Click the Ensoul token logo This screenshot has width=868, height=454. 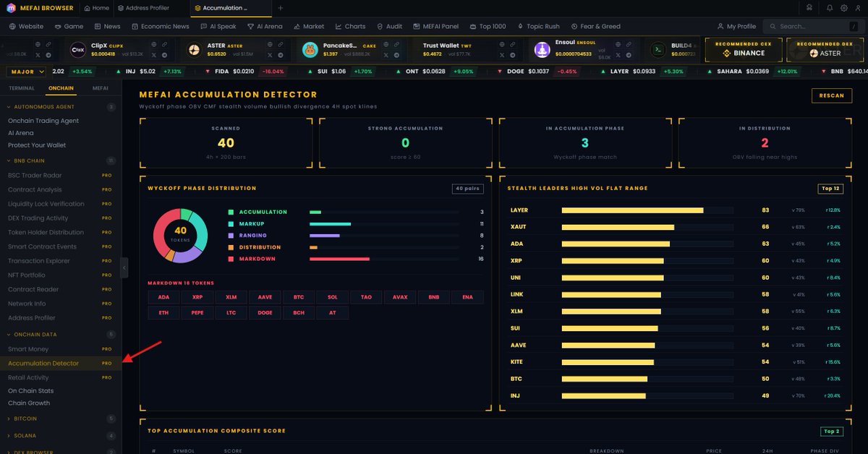[542, 49]
